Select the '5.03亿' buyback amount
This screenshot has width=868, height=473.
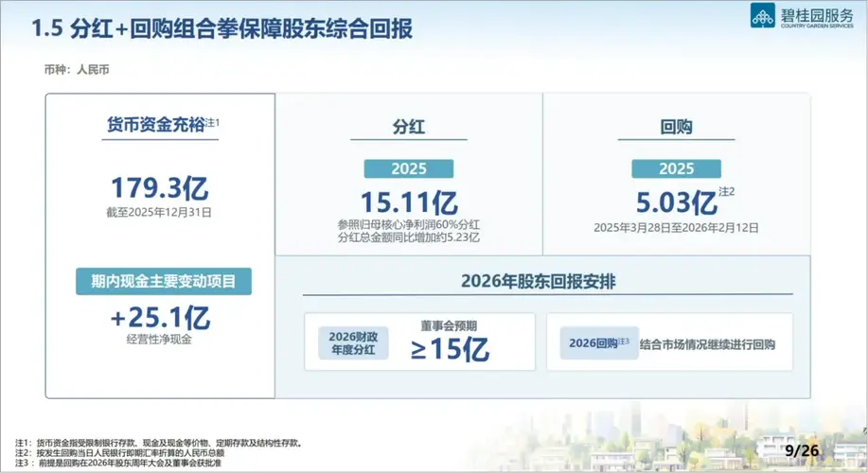click(x=677, y=202)
